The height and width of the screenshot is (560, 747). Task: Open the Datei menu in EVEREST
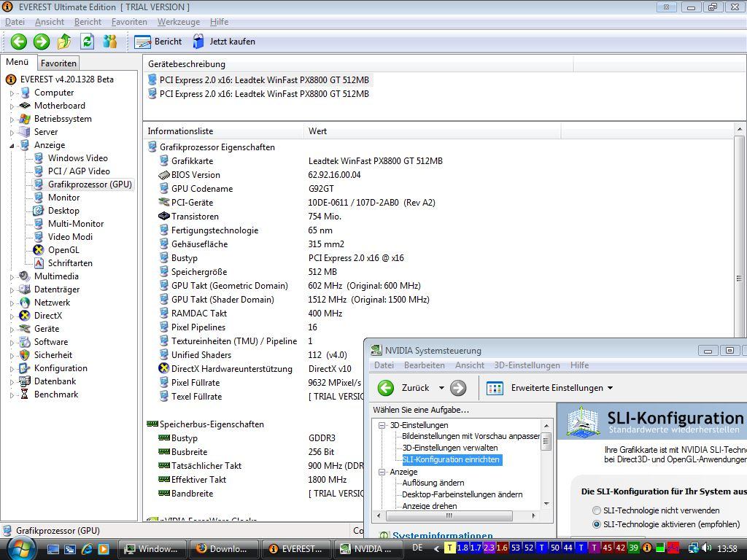pos(15,22)
